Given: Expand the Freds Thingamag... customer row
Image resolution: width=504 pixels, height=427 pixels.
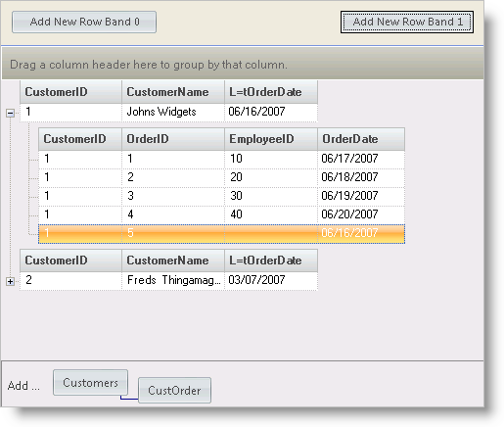Looking at the screenshot, I should point(10,281).
